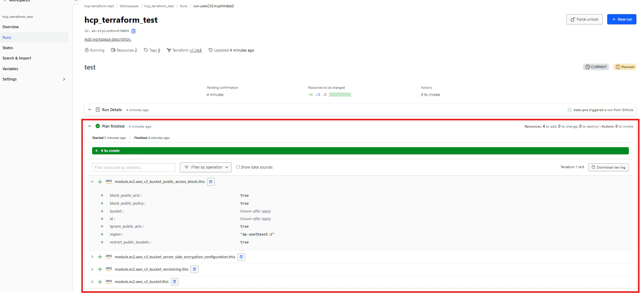Click the Tags label icon
This screenshot has width=644, height=293.
(x=146, y=50)
